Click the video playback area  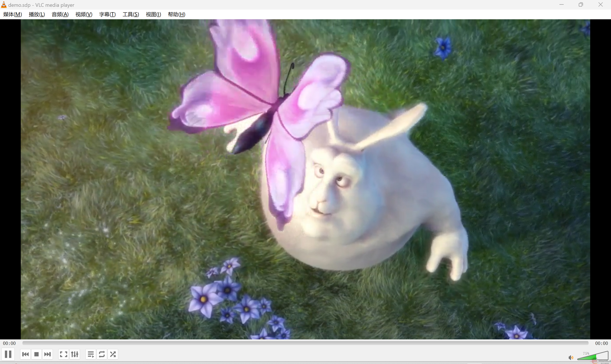305,179
